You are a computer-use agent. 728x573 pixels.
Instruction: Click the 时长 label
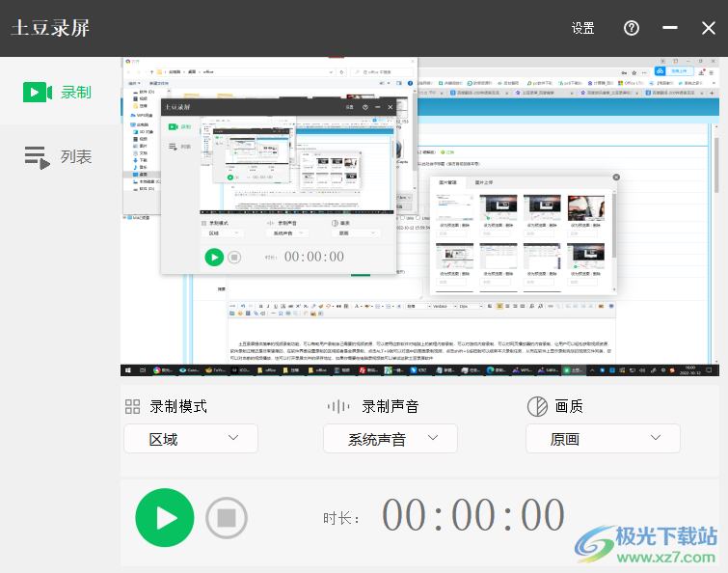tap(341, 518)
